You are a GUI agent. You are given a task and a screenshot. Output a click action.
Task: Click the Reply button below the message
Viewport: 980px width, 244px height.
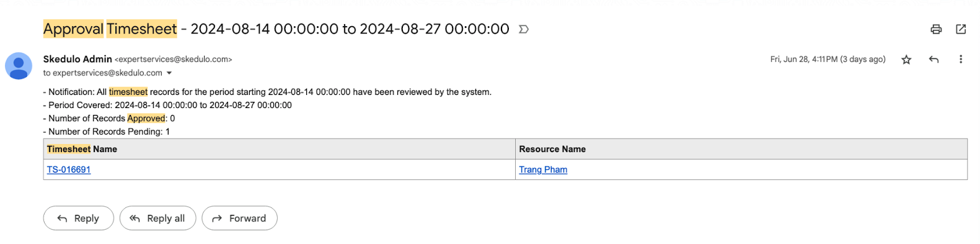pyautogui.click(x=79, y=218)
